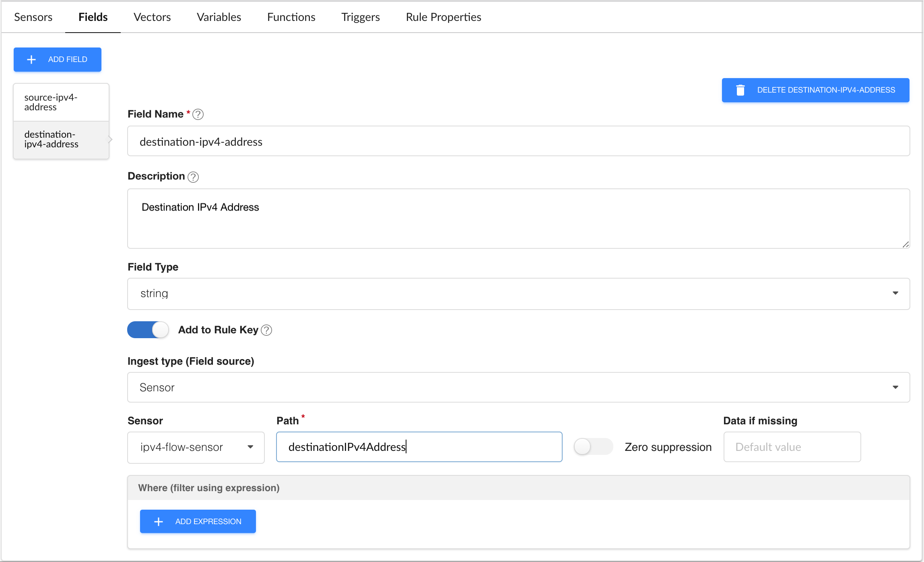Toggle the Add to Rule Key switch
Viewport: 924px width, 562px height.
point(148,330)
